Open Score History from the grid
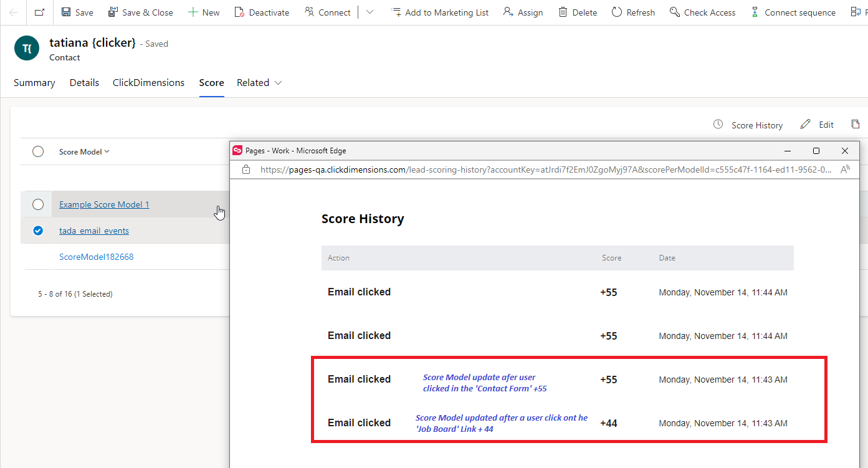Viewport: 868px width, 468px height. pyautogui.click(x=748, y=125)
